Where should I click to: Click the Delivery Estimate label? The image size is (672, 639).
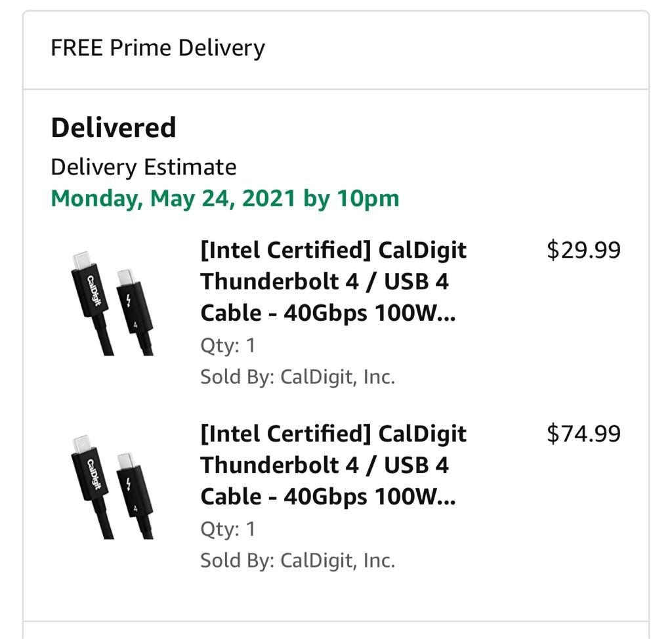pyautogui.click(x=143, y=167)
